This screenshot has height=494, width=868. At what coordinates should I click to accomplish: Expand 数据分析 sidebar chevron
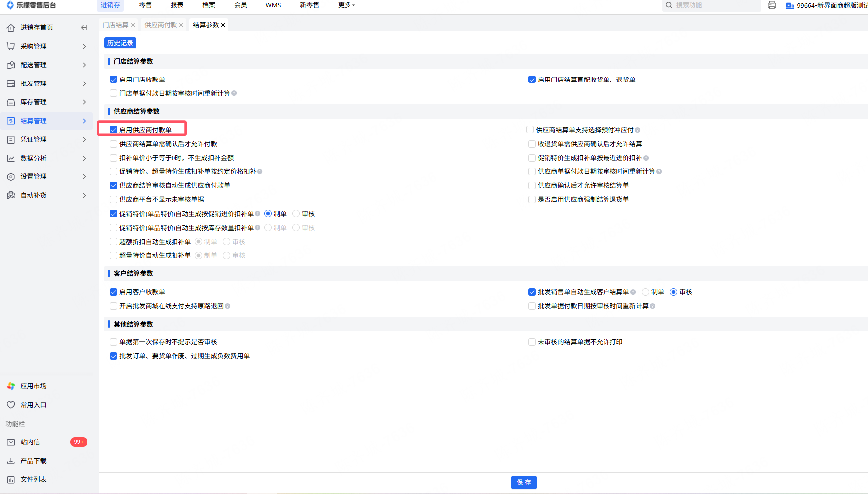[x=84, y=158]
